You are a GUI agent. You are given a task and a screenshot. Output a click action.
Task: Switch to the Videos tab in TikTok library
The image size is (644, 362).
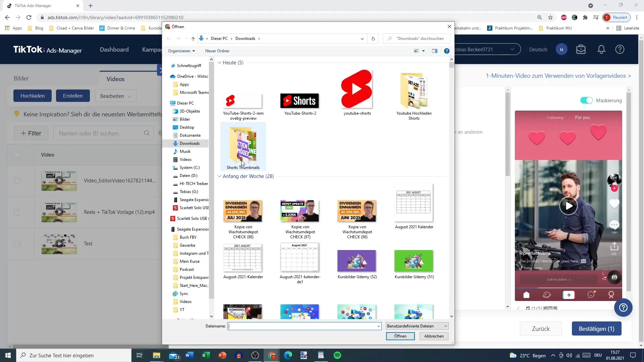[x=115, y=79]
